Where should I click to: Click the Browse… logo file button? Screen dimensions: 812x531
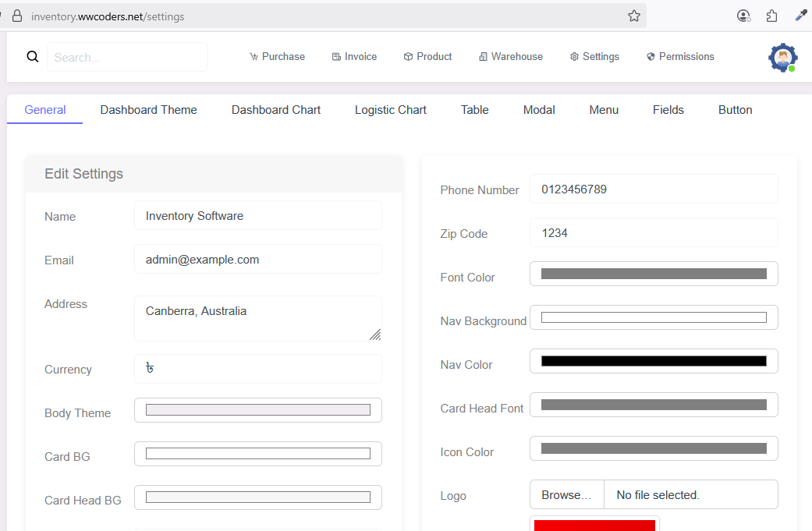point(566,495)
